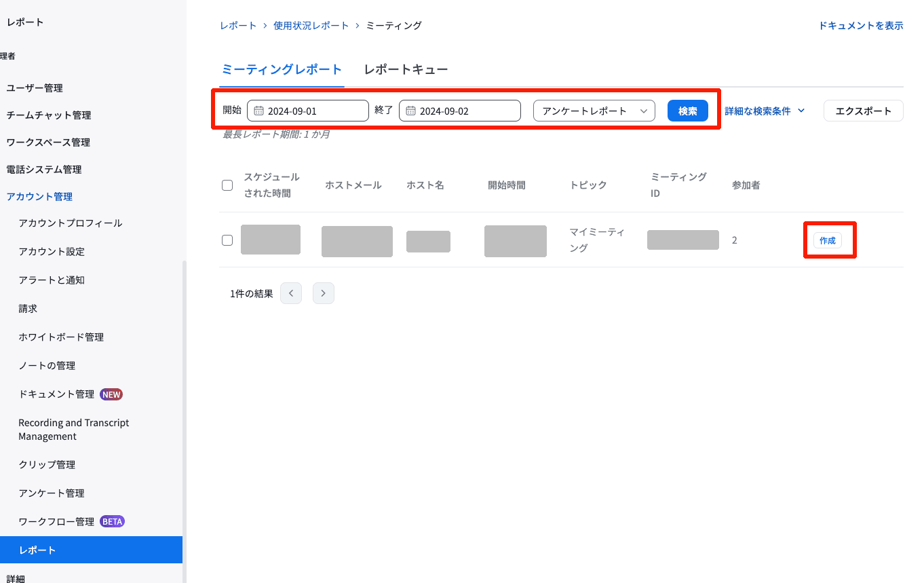
Task: Switch to ミーティングレポート tab
Action: [282, 69]
